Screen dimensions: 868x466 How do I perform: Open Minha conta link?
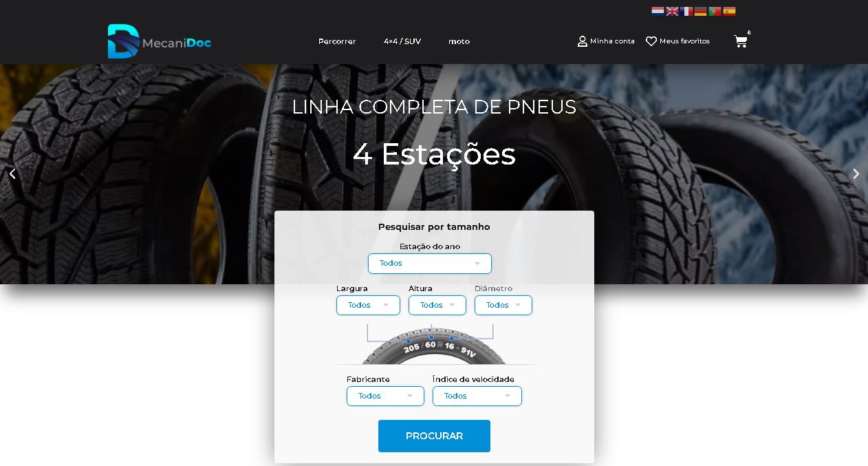606,41
